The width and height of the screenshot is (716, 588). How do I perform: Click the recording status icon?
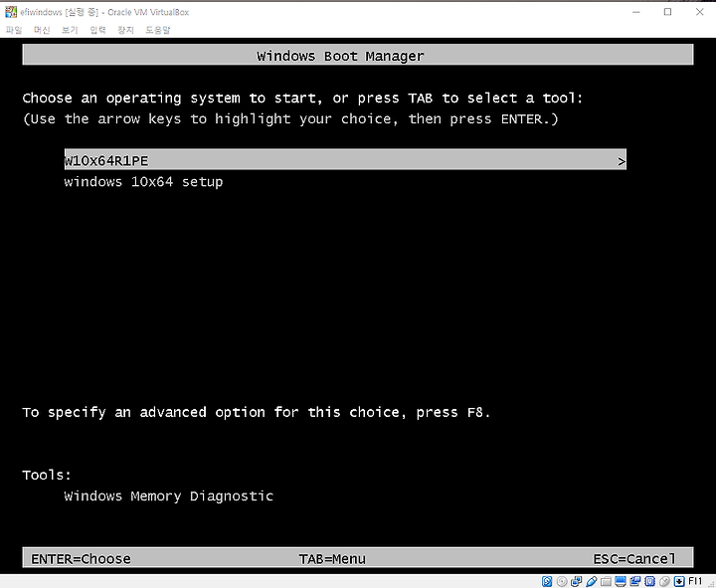tap(635, 581)
